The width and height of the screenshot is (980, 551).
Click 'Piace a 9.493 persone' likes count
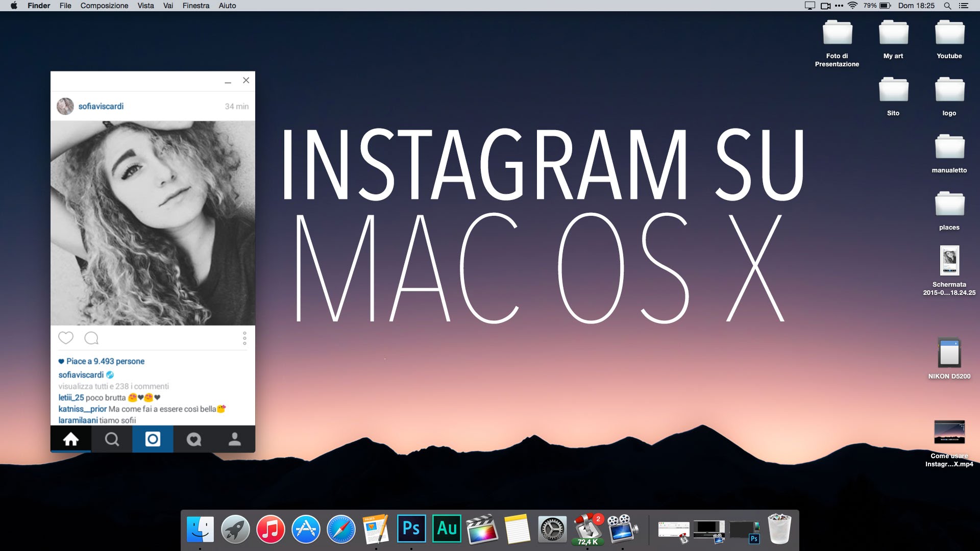click(x=101, y=362)
